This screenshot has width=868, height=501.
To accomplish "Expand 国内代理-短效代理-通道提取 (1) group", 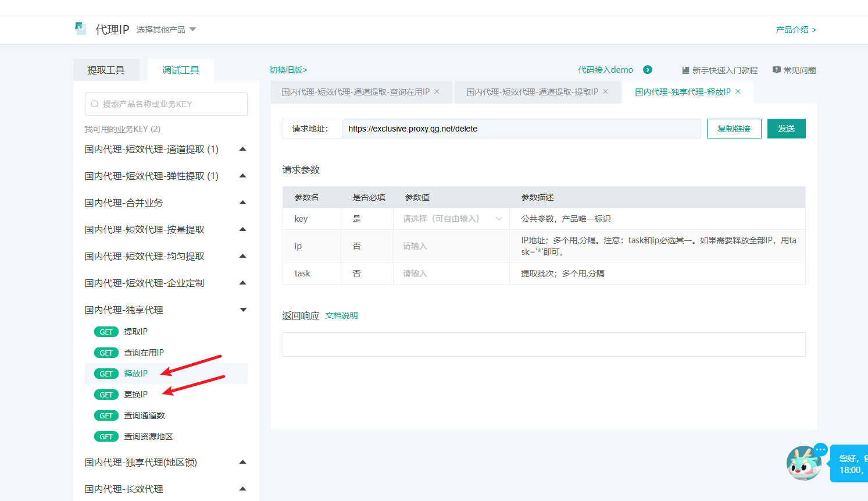I will click(243, 150).
